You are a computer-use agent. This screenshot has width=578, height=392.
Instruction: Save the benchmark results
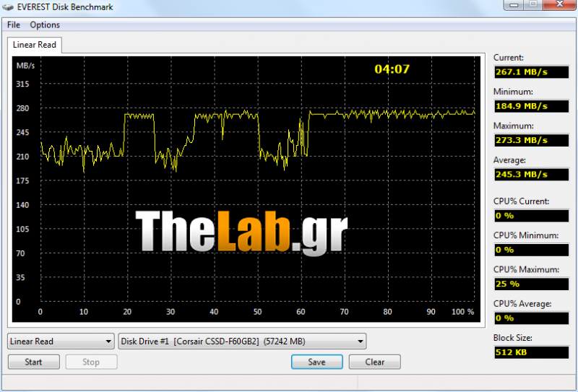tap(316, 362)
